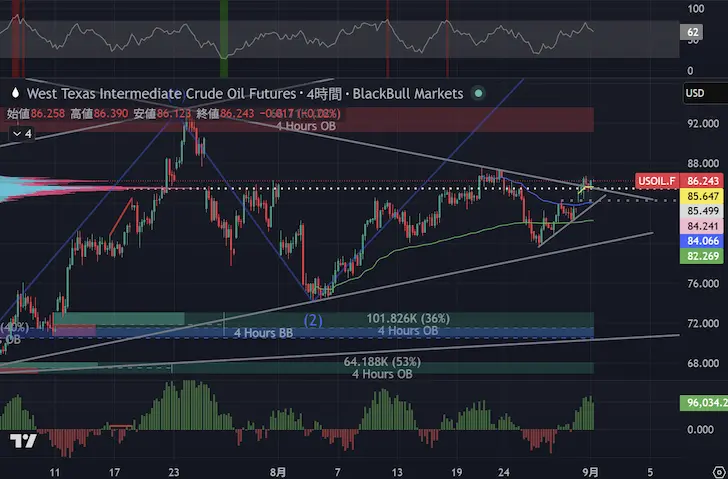This screenshot has height=479, width=728.
Task: Click date 11 on the time axis
Action: [55, 473]
